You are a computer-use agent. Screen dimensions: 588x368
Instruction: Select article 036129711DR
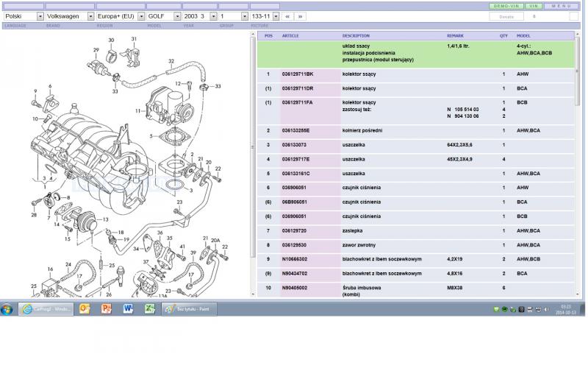[x=298, y=88]
